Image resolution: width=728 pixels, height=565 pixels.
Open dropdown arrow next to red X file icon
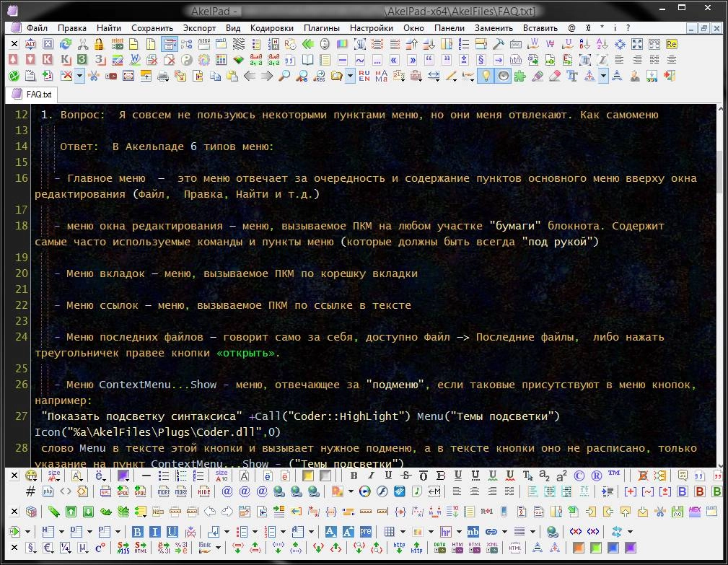[x=80, y=76]
